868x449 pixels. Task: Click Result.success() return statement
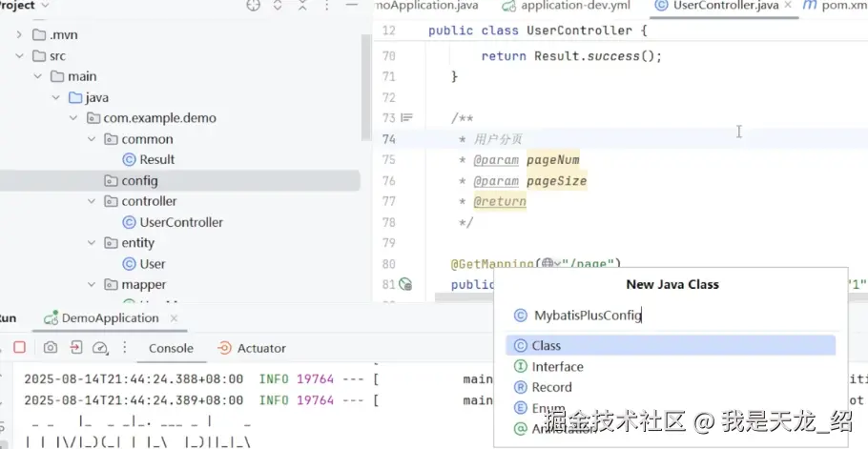pos(571,56)
